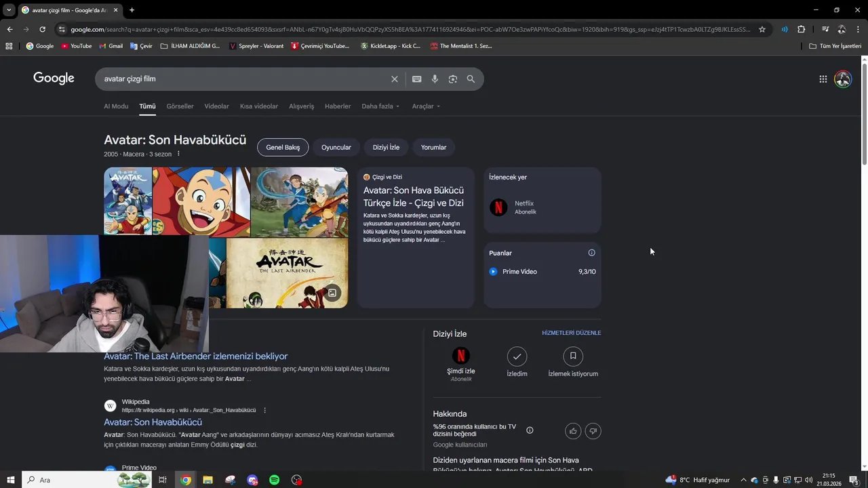Select the Diziyi İzle chip

386,147
